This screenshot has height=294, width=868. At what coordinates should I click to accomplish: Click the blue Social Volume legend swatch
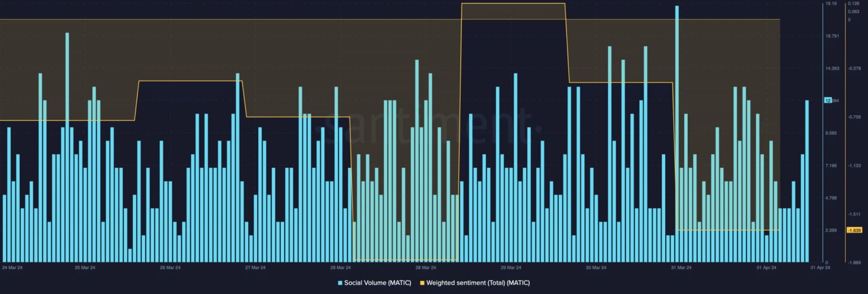click(340, 283)
